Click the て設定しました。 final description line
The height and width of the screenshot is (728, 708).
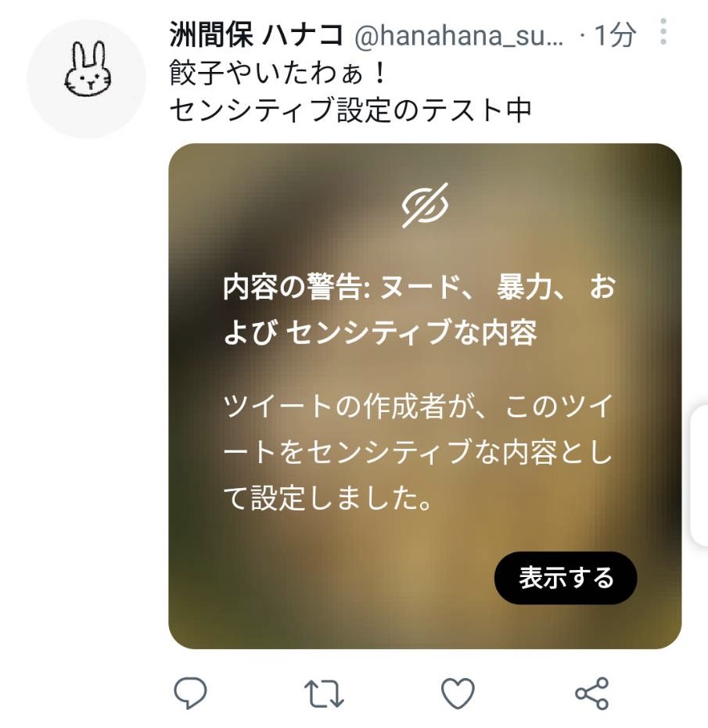click(x=329, y=498)
